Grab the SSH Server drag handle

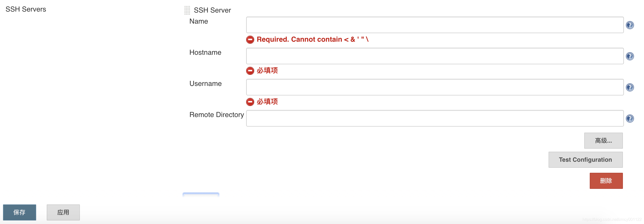187,10
